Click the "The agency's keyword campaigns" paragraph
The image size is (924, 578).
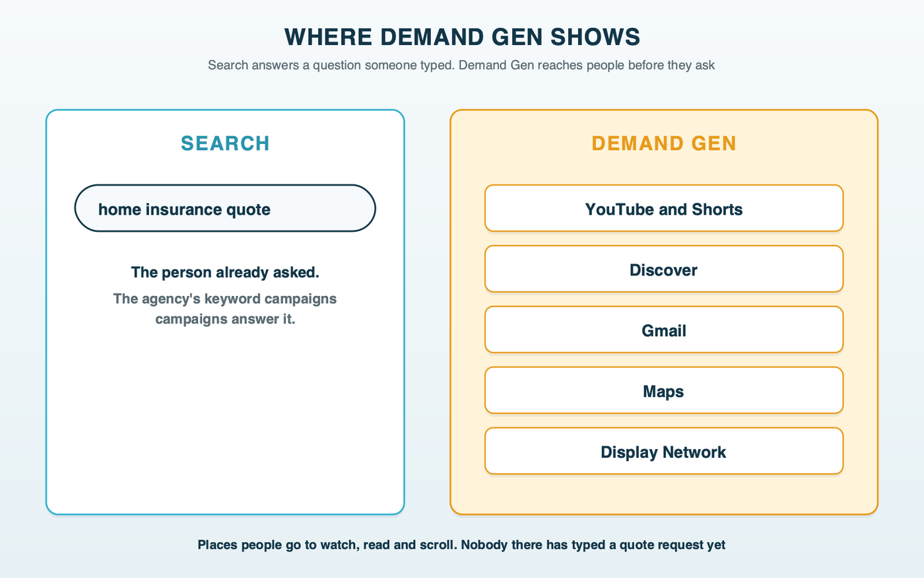225,308
